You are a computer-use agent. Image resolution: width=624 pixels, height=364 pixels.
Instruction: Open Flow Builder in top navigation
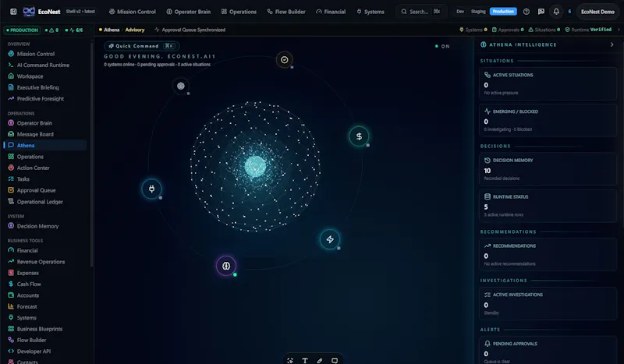[x=286, y=12]
